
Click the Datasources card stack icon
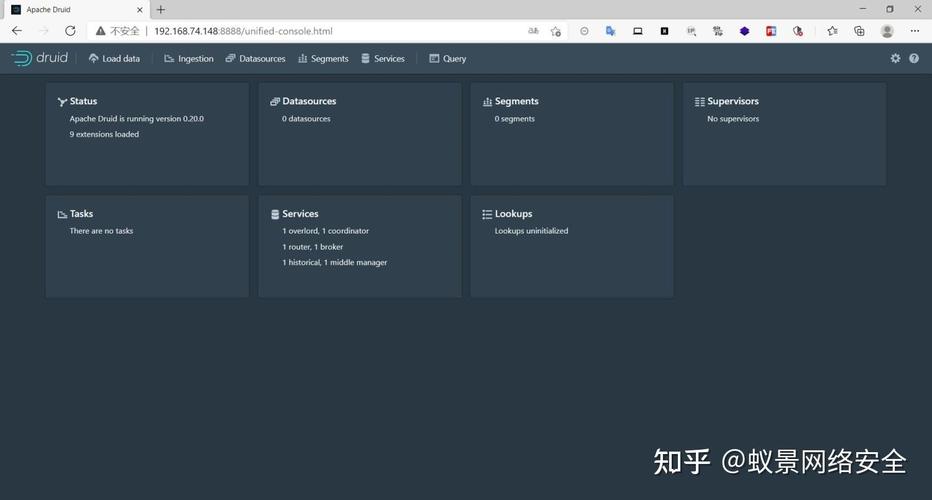click(x=275, y=102)
